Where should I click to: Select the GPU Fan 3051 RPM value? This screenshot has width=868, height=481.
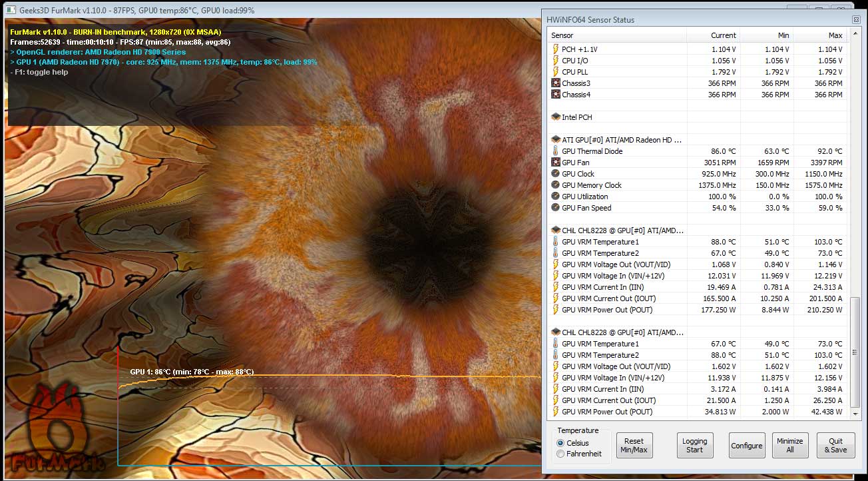(x=720, y=163)
